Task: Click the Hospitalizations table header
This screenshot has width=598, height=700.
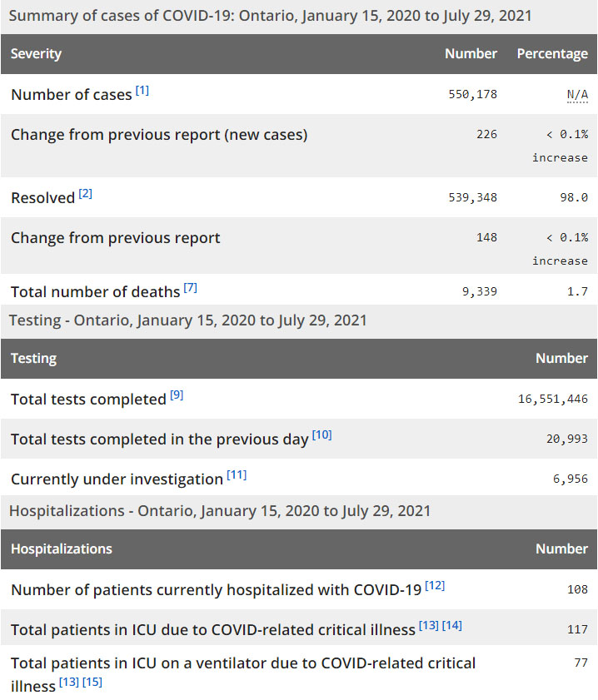Action: (x=62, y=549)
